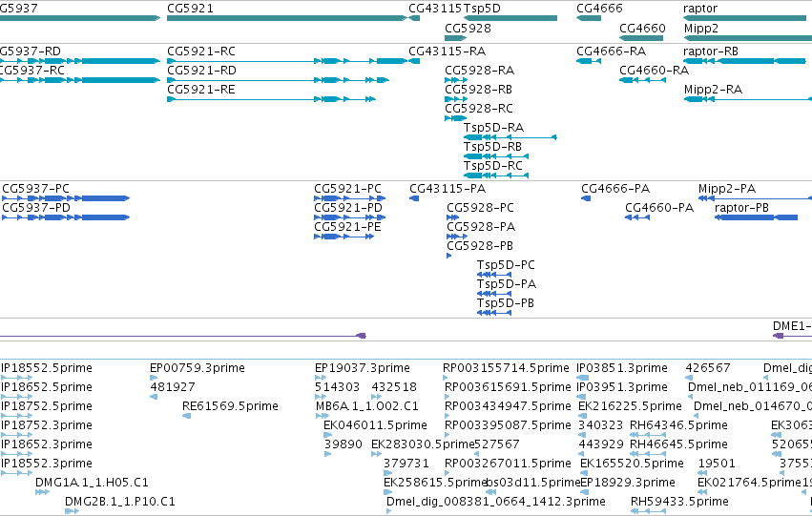Select the RH59433.5prime EST label
The width and height of the screenshot is (812, 516).
680,502
